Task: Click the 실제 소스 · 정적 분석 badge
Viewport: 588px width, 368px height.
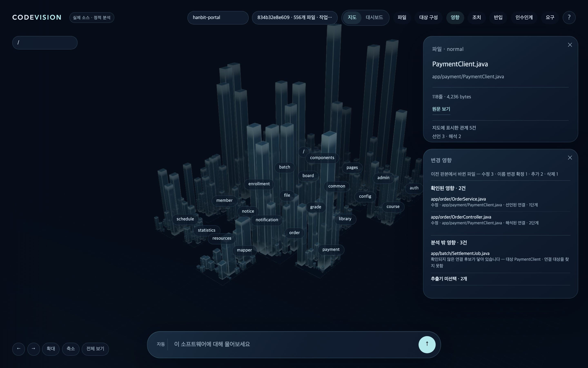Action: tap(92, 18)
